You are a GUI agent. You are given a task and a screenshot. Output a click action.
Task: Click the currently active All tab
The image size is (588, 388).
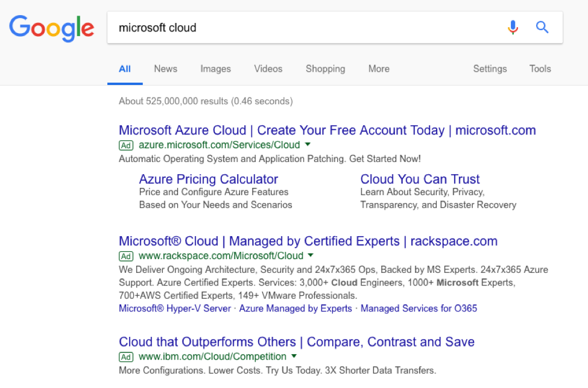[125, 69]
